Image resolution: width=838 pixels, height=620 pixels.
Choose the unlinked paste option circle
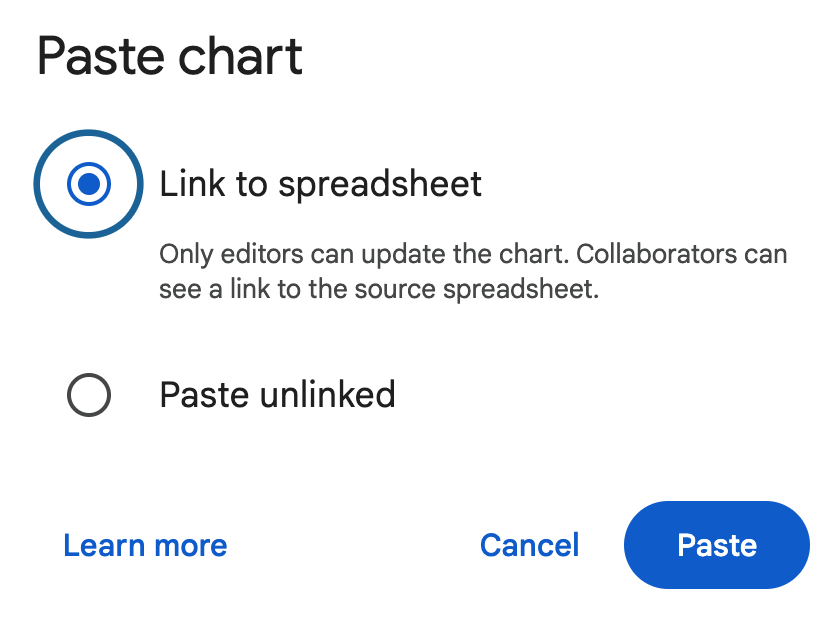pos(89,395)
